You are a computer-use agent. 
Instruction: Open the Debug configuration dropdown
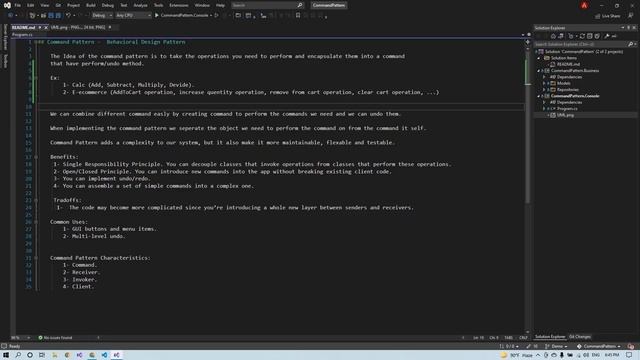point(102,16)
